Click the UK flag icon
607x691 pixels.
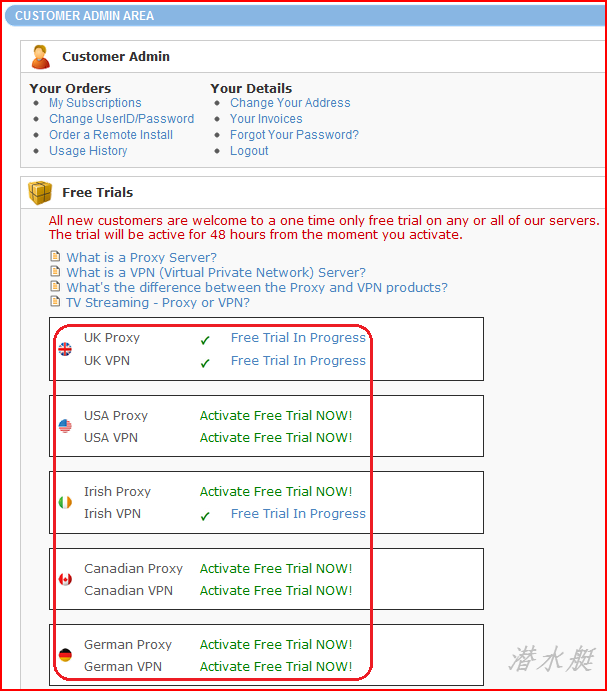[65, 349]
